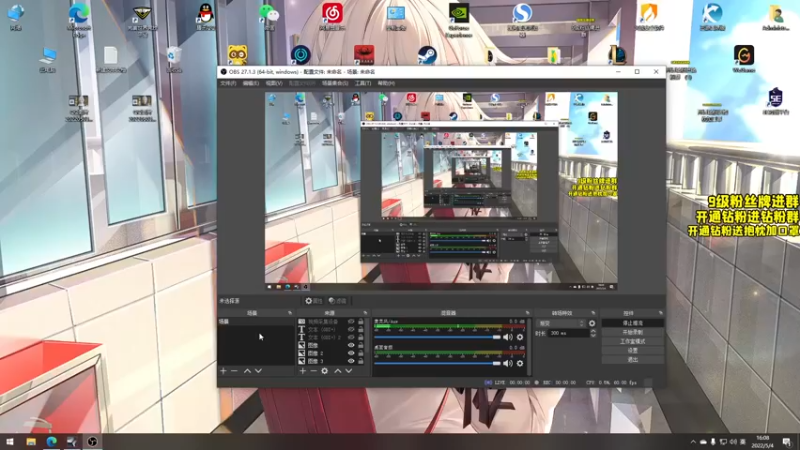Click the 退出 button
800x450 pixels.
tap(633, 360)
